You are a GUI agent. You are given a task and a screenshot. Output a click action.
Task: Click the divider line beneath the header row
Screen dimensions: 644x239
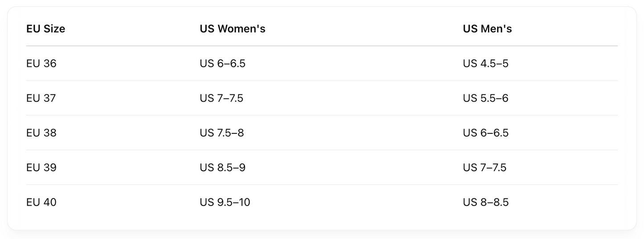[322, 46]
